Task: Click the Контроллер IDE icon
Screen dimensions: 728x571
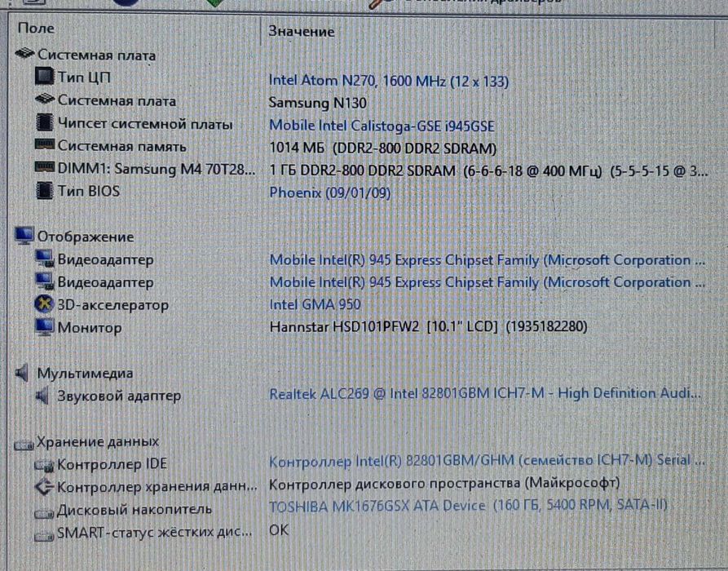Action: point(45,465)
